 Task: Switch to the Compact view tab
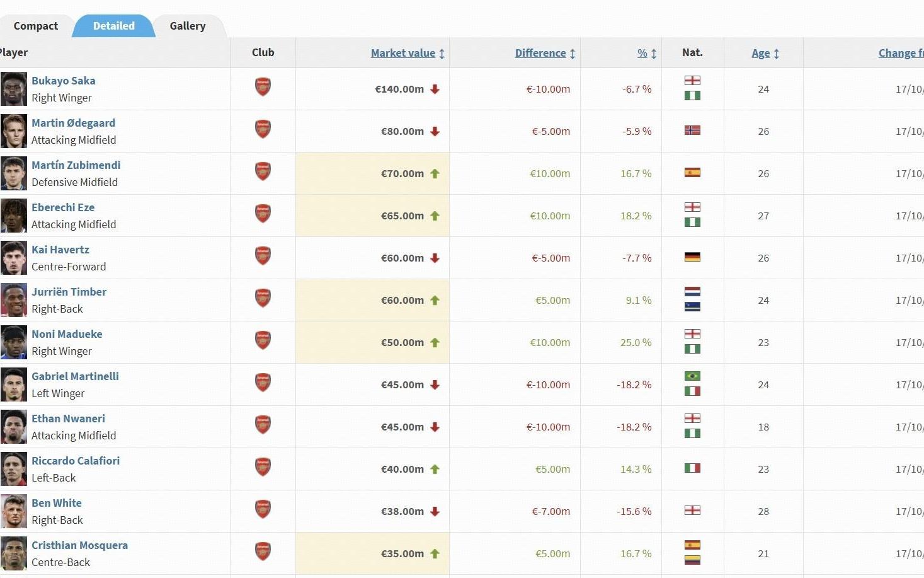35,26
